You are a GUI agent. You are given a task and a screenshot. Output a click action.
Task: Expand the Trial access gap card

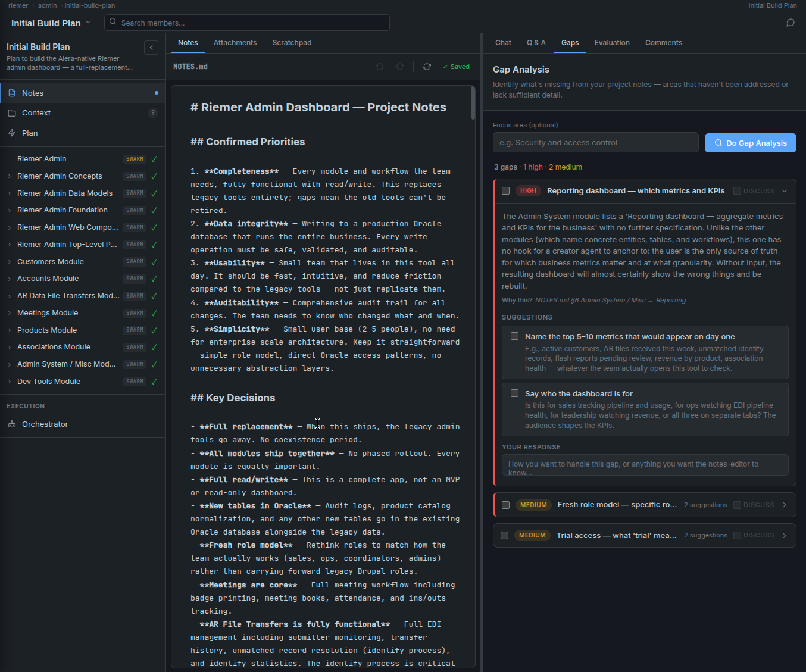(785, 535)
